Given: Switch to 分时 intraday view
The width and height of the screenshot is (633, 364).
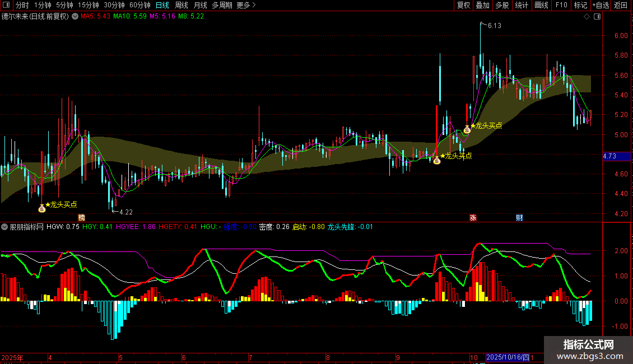Looking at the screenshot, I should pos(22,5).
